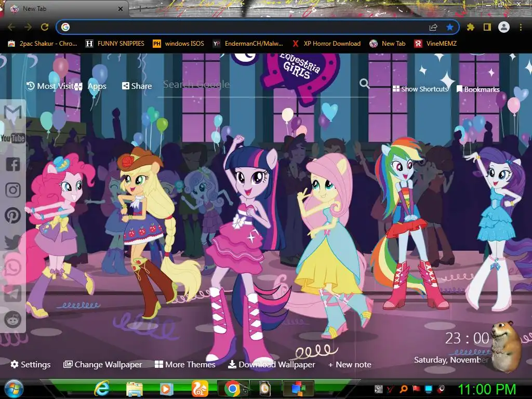Click the browser back arrow

[x=11, y=27]
